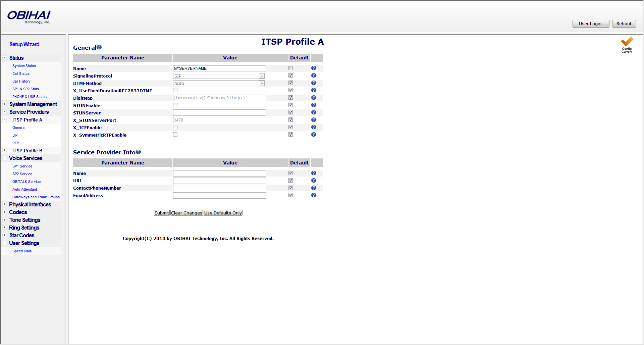Open help icon for X_SymmetricRTPEnable row
Screen dimensions: 644x345
(x=314, y=135)
